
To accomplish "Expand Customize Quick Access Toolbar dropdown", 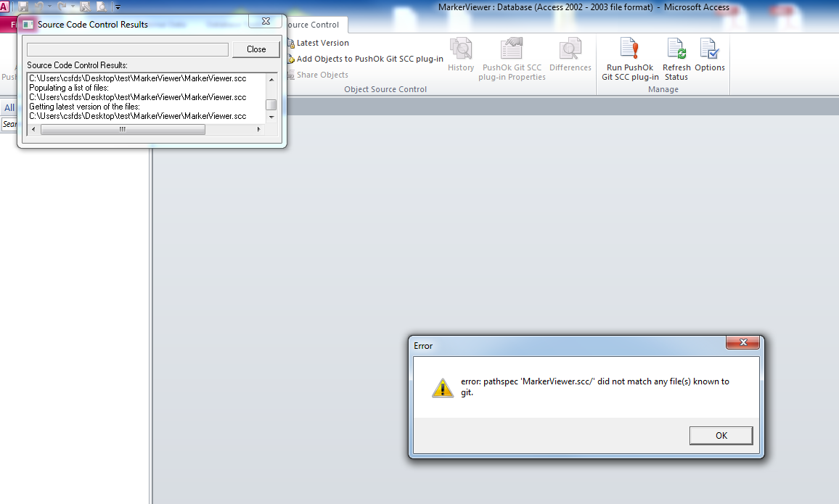I will (x=118, y=7).
